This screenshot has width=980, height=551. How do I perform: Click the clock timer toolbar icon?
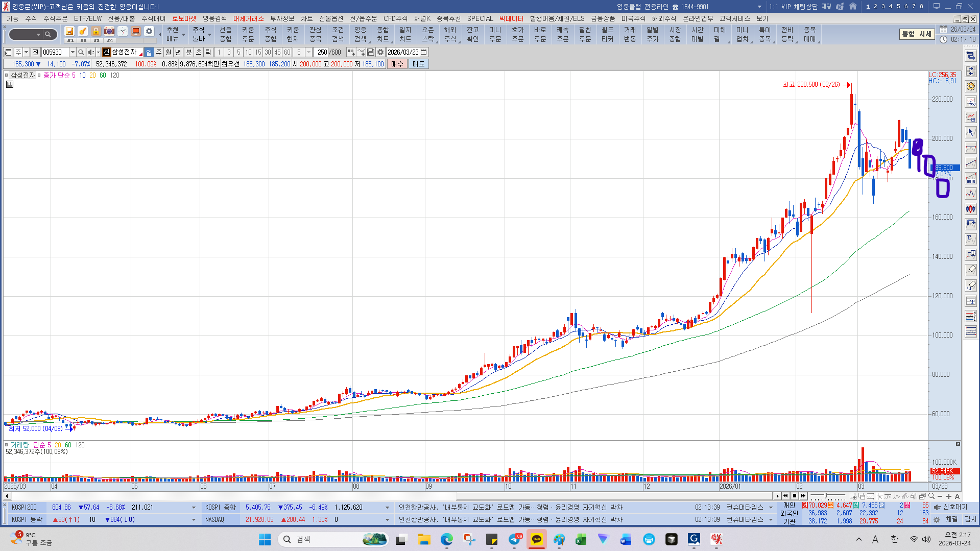123,31
